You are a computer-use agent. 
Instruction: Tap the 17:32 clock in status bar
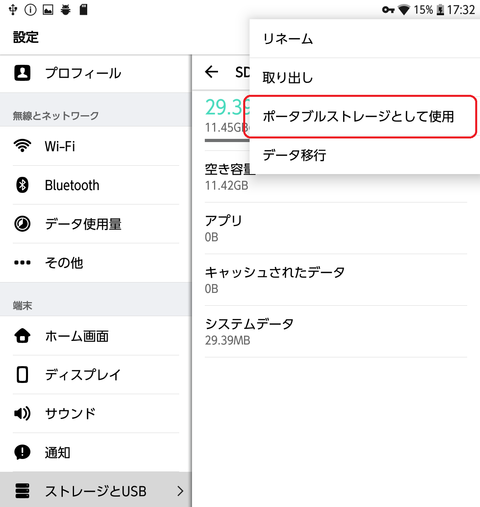(461, 10)
